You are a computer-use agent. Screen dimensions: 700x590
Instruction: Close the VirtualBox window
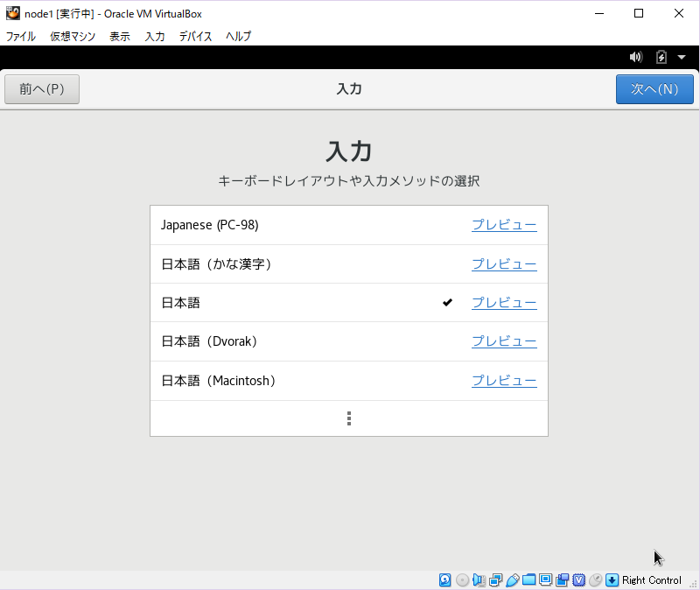(x=679, y=13)
